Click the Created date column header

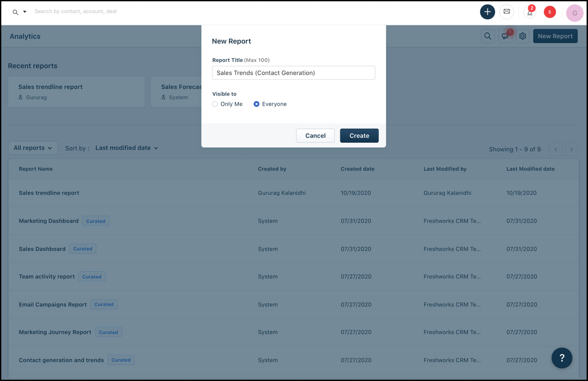(x=358, y=169)
